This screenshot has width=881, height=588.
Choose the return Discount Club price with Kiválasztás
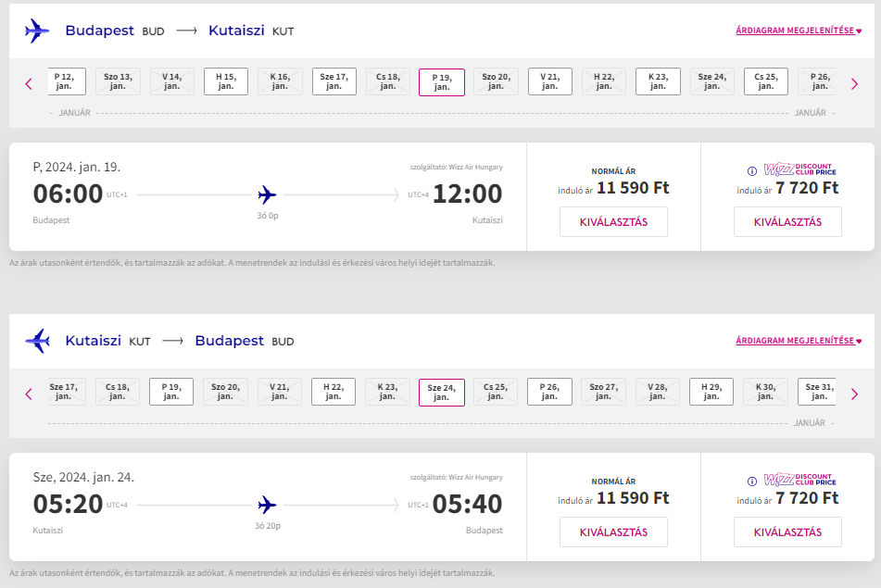[x=787, y=532]
